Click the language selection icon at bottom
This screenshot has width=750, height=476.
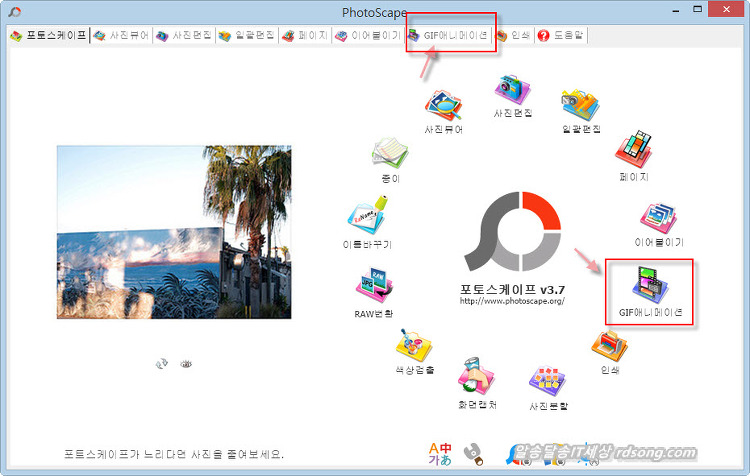coord(440,453)
